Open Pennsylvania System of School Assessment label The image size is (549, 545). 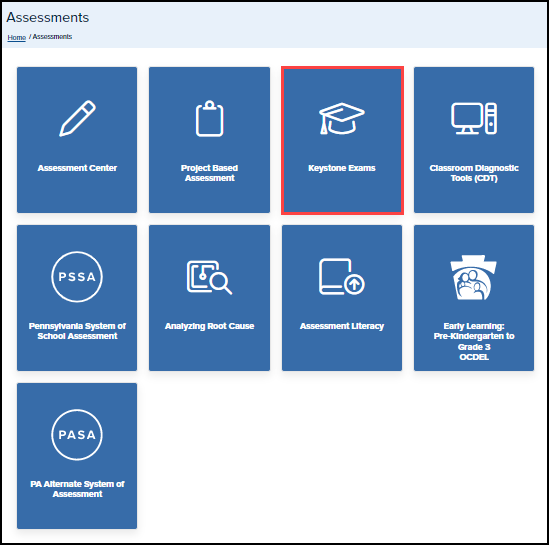click(x=77, y=331)
